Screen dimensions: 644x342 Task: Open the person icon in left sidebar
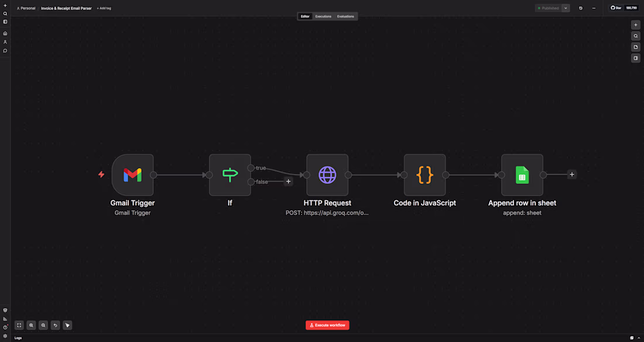[5, 42]
